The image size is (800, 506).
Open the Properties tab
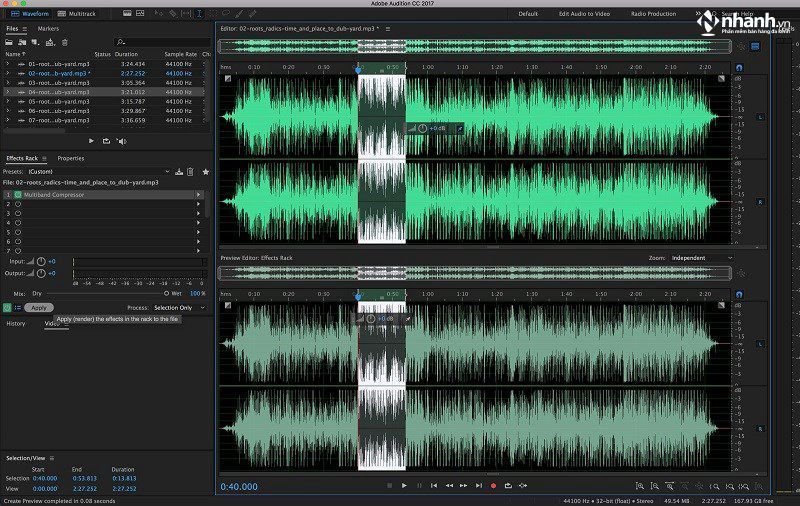click(71, 158)
